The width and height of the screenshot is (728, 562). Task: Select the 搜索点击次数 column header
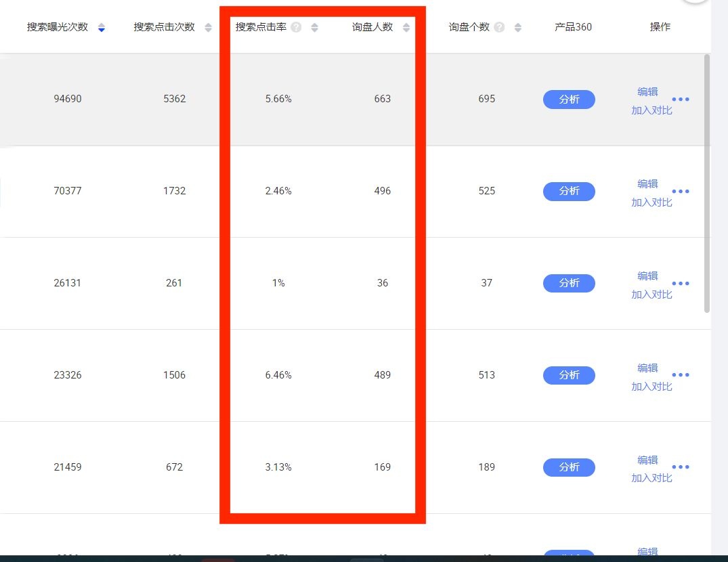click(x=165, y=27)
